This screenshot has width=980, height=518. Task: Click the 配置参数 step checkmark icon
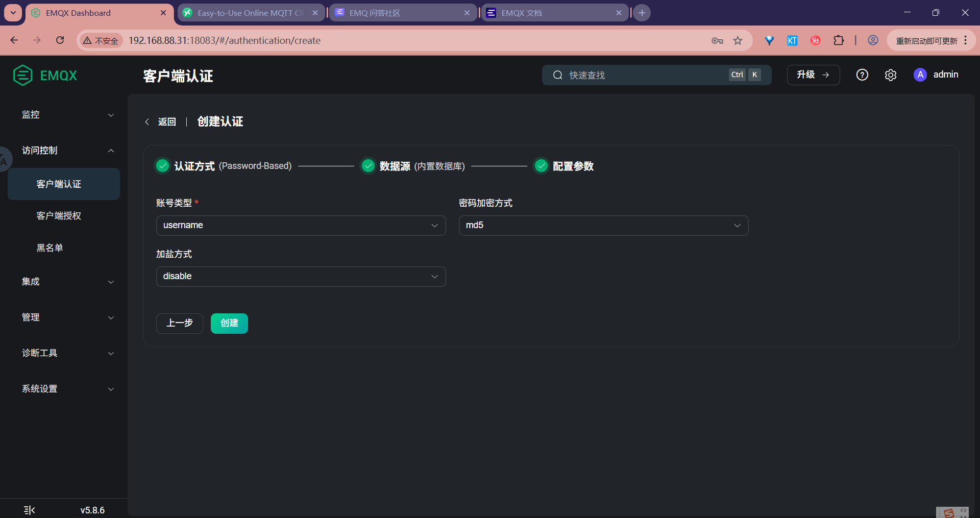tap(541, 166)
